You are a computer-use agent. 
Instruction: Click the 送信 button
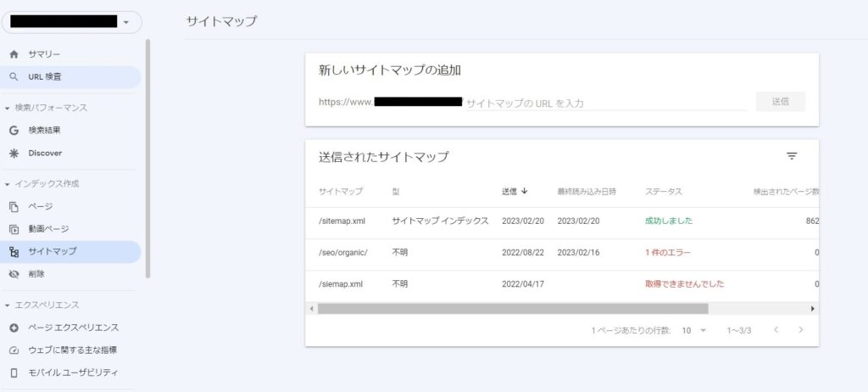click(780, 102)
